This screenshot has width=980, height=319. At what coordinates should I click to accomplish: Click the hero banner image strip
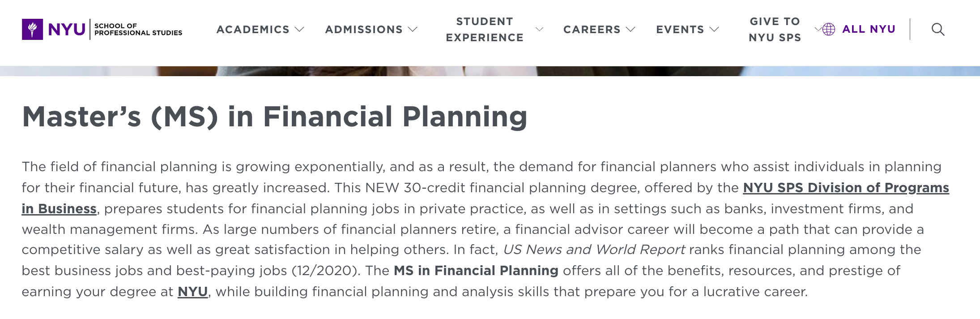point(490,71)
